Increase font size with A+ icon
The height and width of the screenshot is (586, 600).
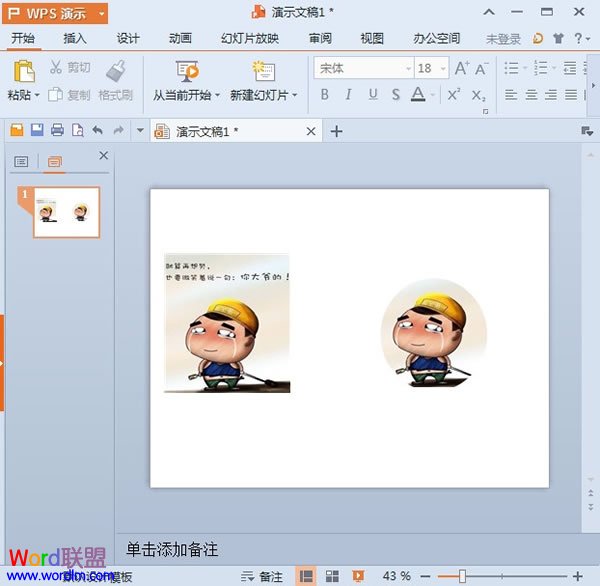[462, 69]
